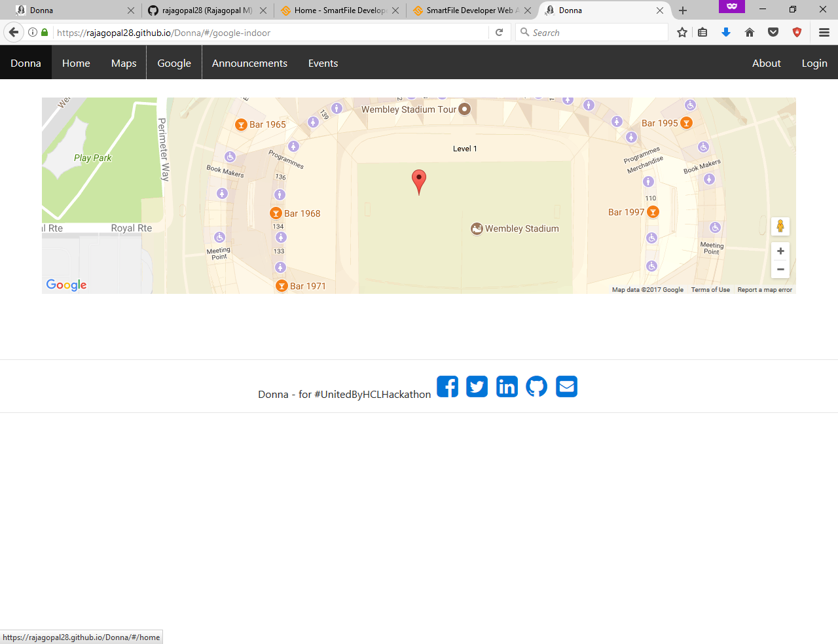Open the Terms of Use map link
This screenshot has width=838, height=644.
[x=710, y=290]
